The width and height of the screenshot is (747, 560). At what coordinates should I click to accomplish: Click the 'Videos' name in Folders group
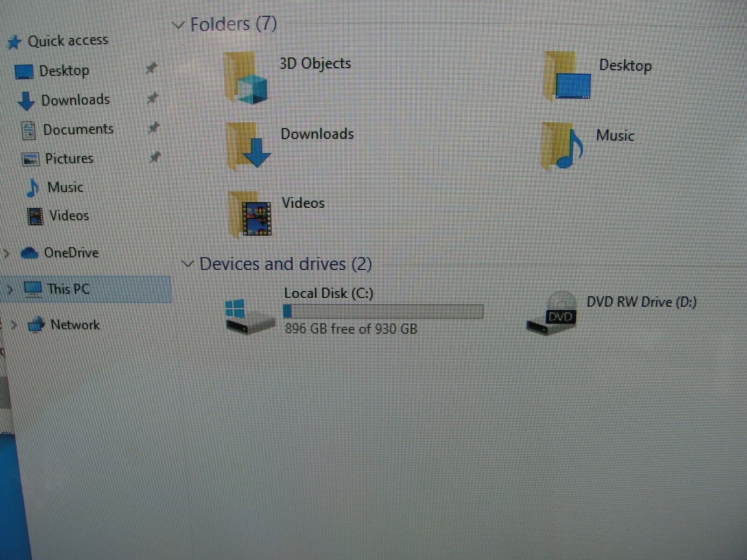pos(303,203)
